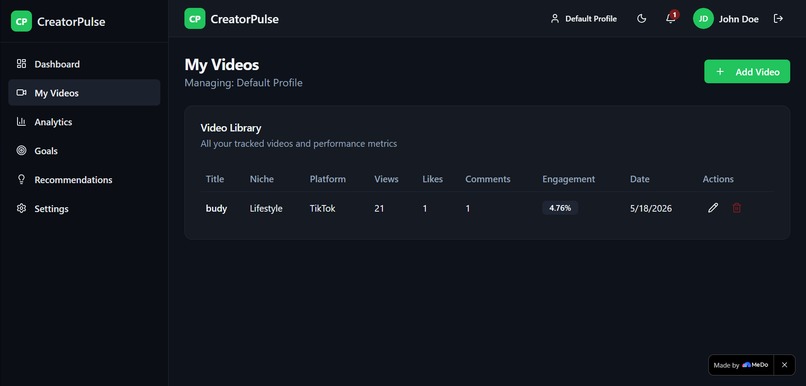Click the Recommendations lightbulb icon
This screenshot has height=386, width=806.
[x=21, y=179]
